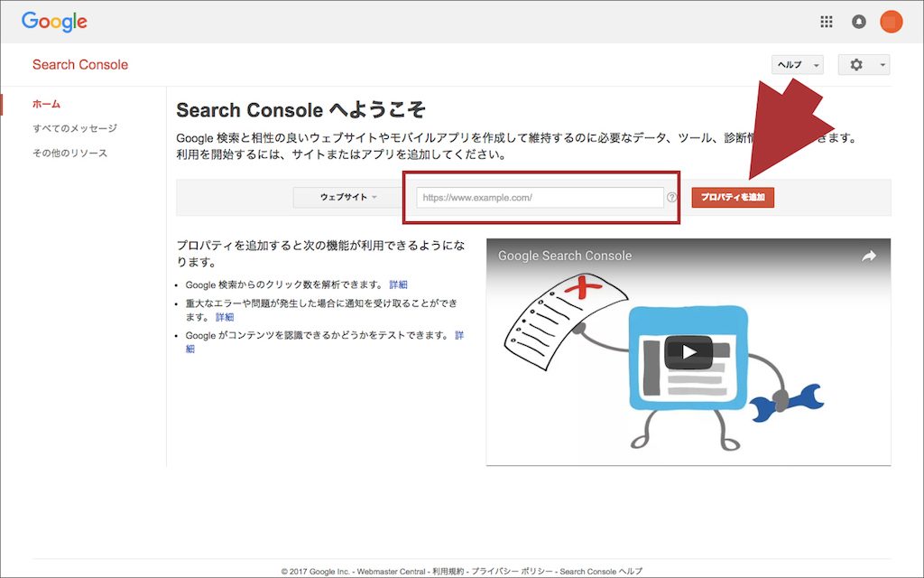This screenshot has width=924, height=578.
Task: Click the question mark help icon beside URL field
Action: point(671,198)
